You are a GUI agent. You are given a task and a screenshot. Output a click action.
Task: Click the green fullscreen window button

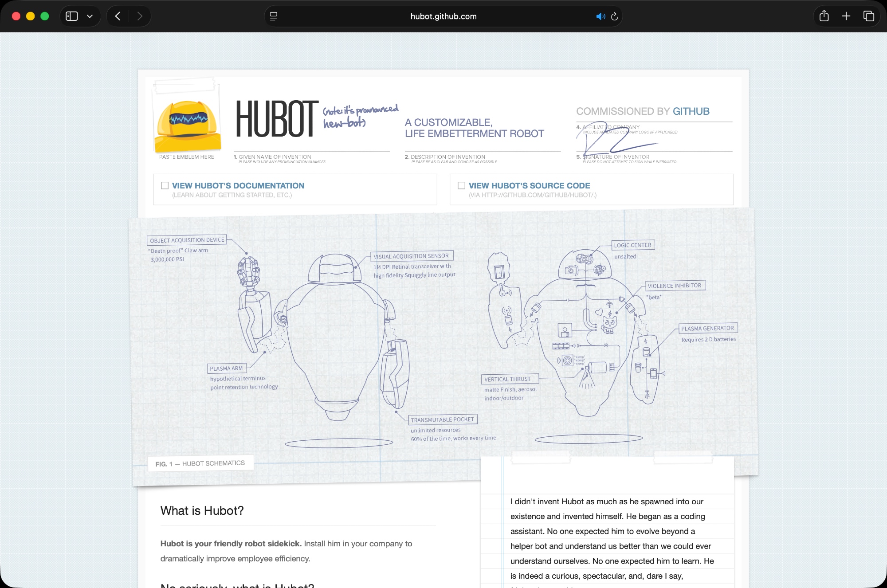45,16
